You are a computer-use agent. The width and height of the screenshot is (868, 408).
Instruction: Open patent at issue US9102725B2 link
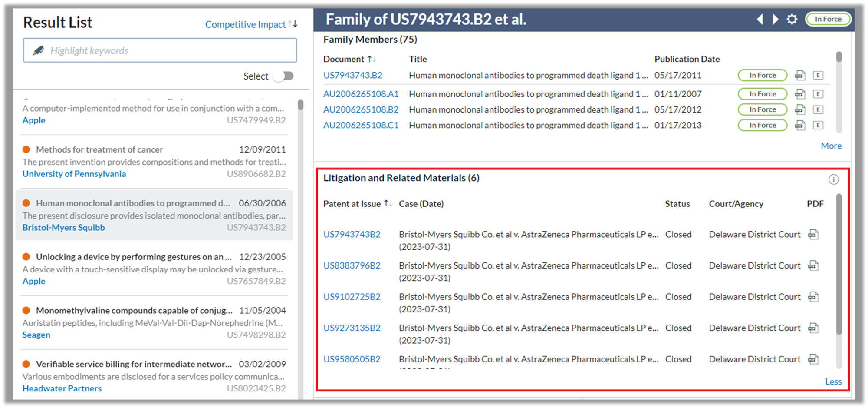tap(352, 297)
